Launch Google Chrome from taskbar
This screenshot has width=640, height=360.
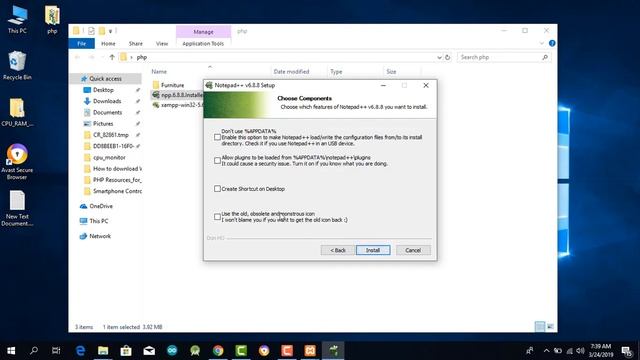coord(218,350)
